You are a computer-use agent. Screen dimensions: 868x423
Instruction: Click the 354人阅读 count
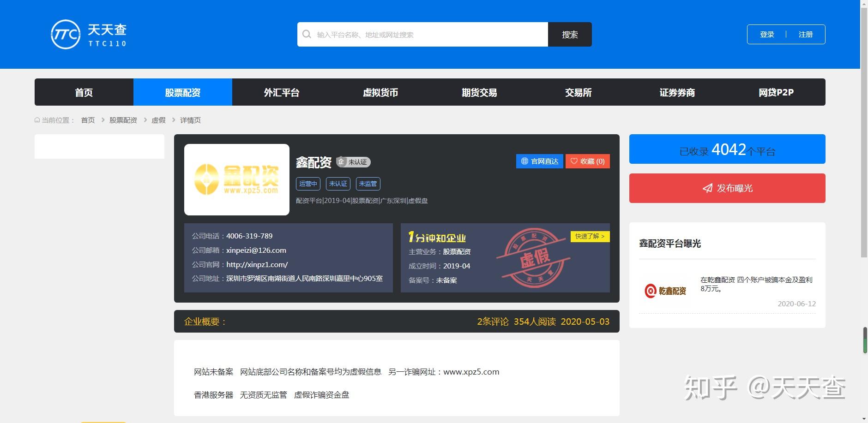click(535, 322)
